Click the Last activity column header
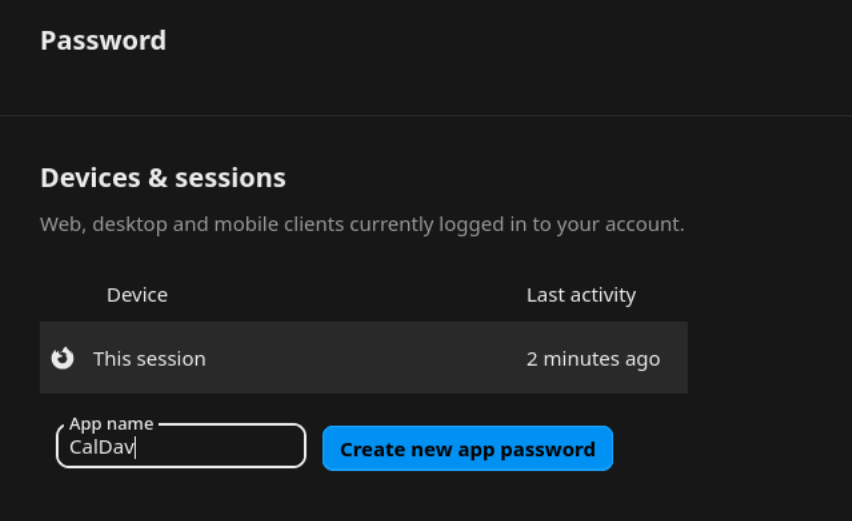Screen dimensions: 852x521 tap(581, 295)
